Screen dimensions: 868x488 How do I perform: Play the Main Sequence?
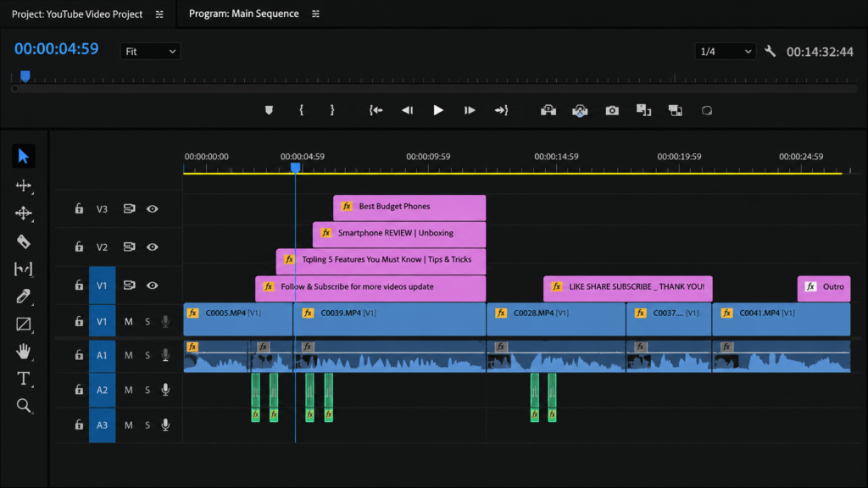pos(438,110)
